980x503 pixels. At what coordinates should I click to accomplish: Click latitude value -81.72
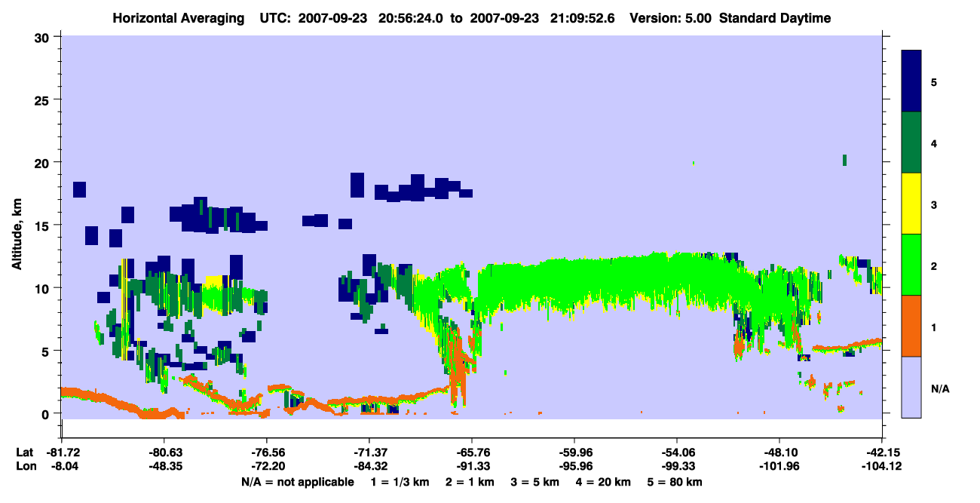pyautogui.click(x=62, y=452)
